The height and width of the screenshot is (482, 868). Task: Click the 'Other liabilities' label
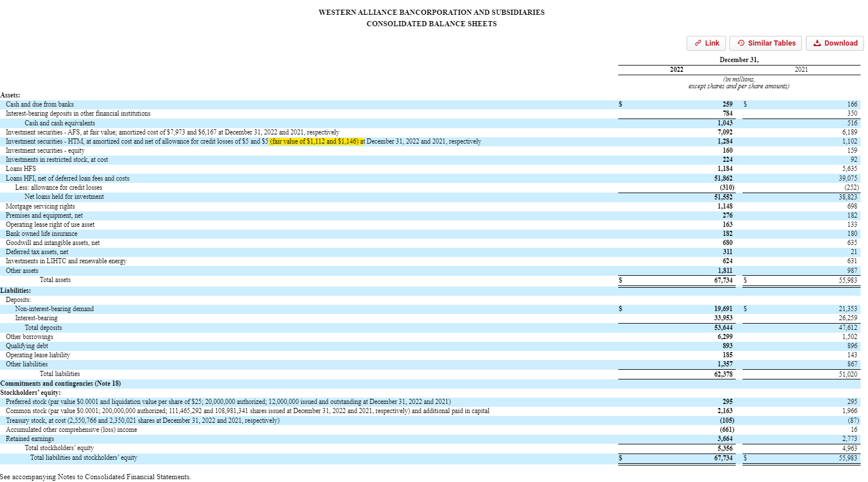(27, 364)
